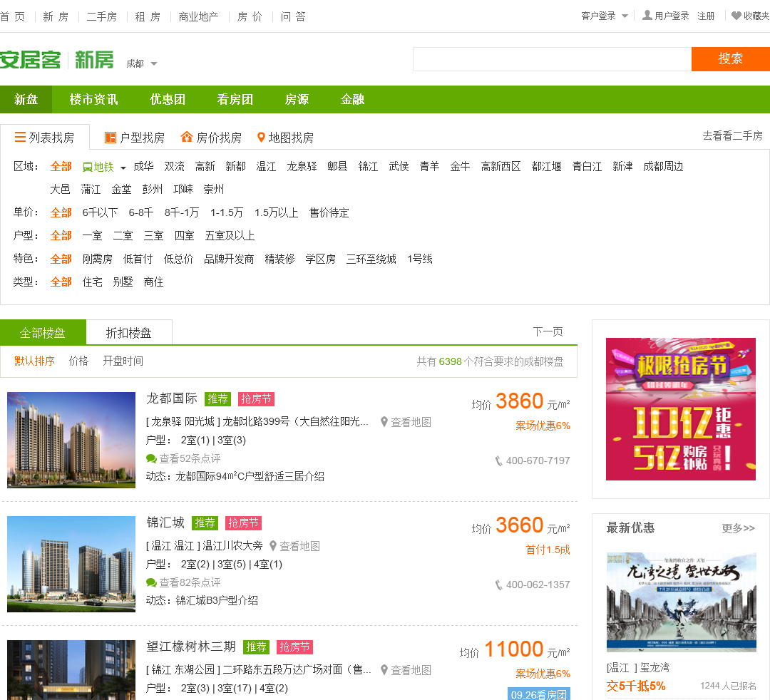
Task: Filter layout by 三室
Action: (154, 236)
